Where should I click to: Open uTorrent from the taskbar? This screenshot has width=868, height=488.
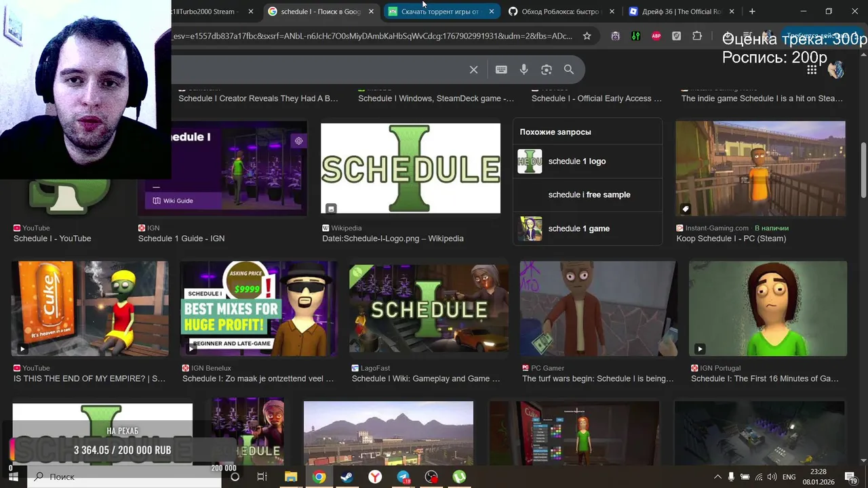[x=459, y=477]
